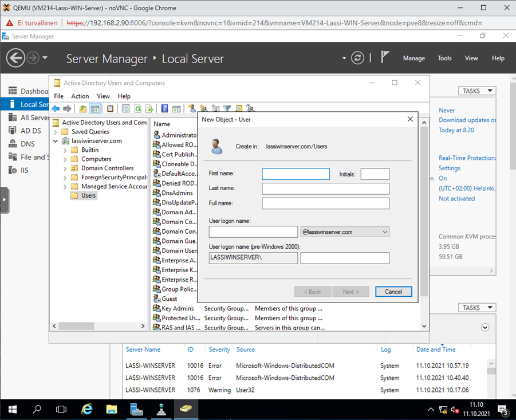
Task: Click Server Manager back arrow button
Action: click(x=15, y=58)
